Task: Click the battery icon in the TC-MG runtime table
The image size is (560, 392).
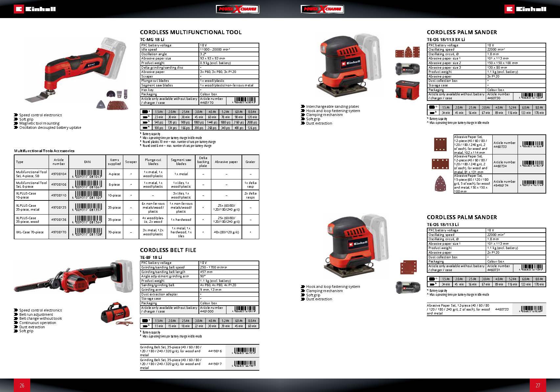Action: click(145, 112)
